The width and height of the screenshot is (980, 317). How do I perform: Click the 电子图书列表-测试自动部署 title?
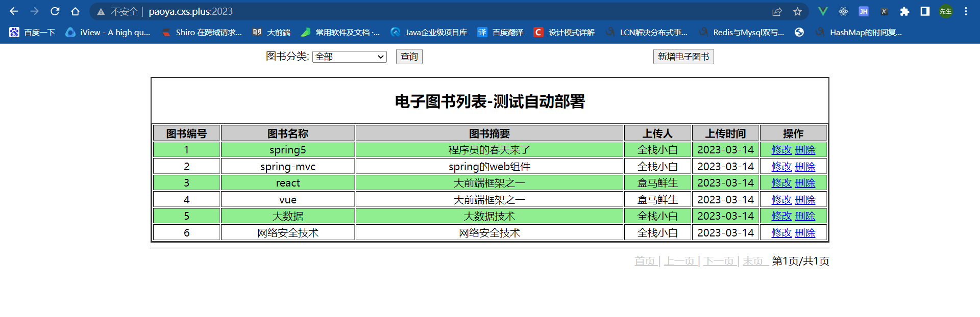(x=489, y=101)
